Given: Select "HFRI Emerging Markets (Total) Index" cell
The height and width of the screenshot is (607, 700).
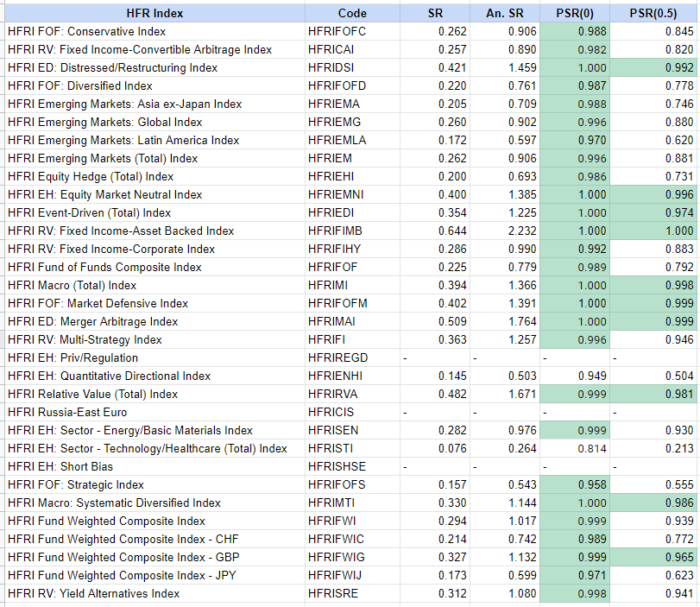Looking at the screenshot, I should coord(155,159).
